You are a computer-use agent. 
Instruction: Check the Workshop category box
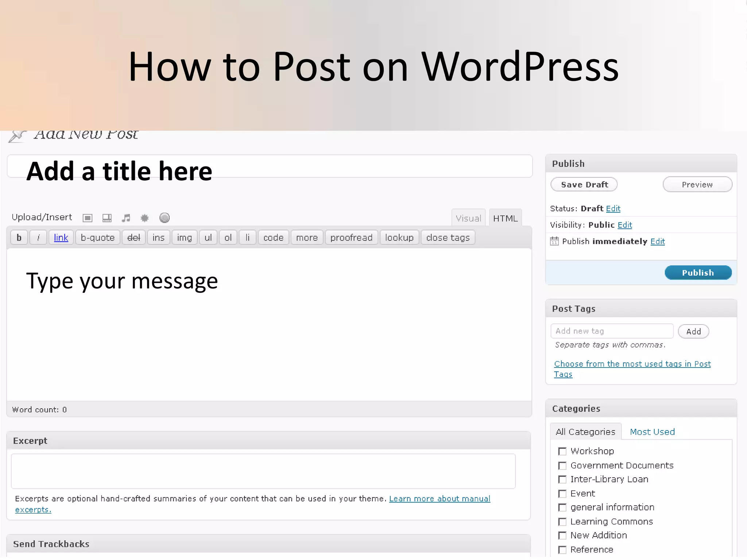[562, 451]
